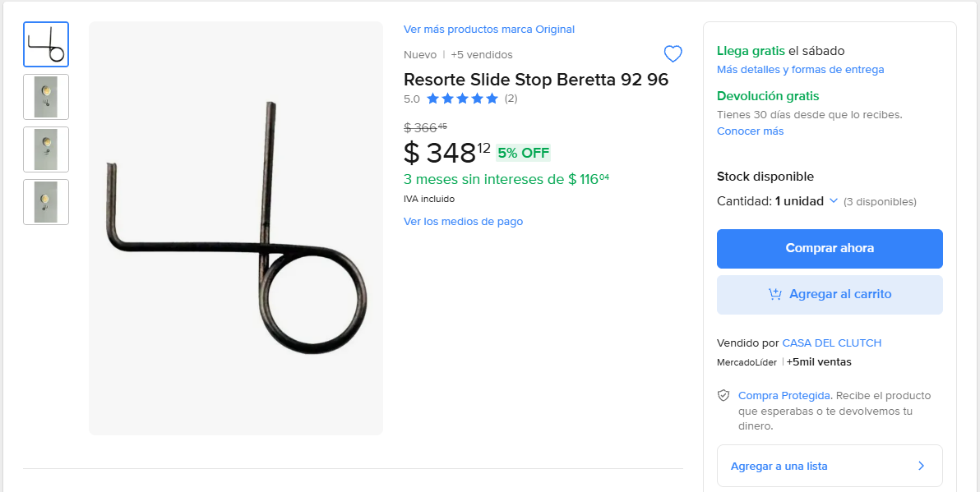Click Comprar ahora button
Screen dimensions: 980x492
coord(830,248)
